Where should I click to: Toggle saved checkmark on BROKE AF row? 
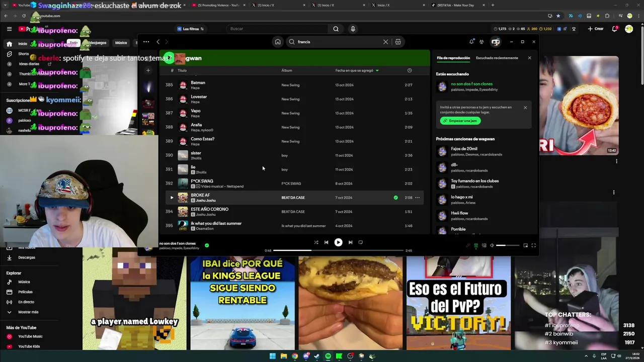click(x=395, y=198)
